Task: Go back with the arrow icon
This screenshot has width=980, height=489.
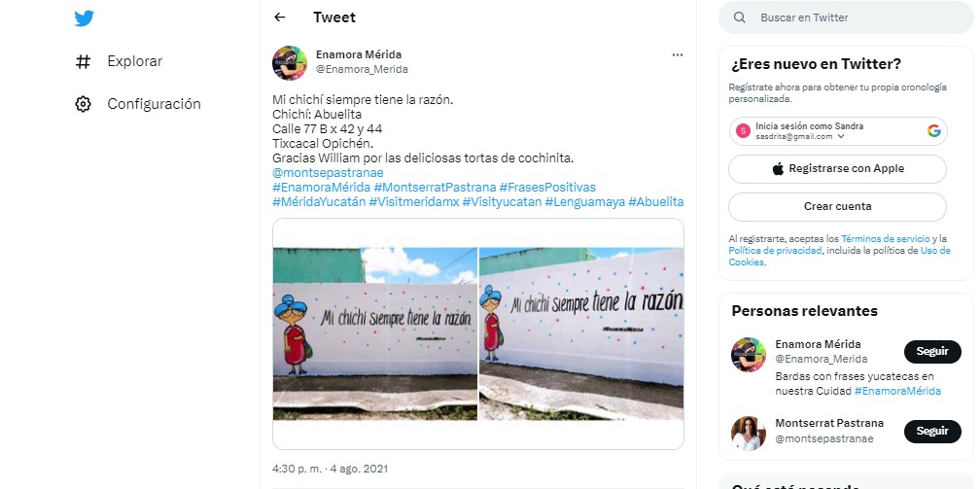Action: pos(279,17)
